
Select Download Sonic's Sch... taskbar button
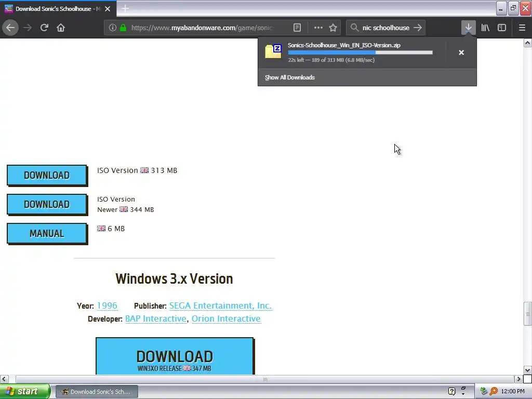97,392
